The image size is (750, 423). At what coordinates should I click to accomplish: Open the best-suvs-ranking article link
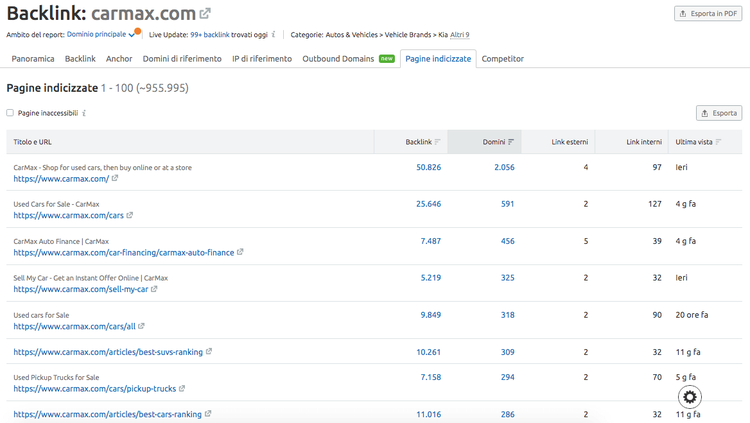(108, 352)
